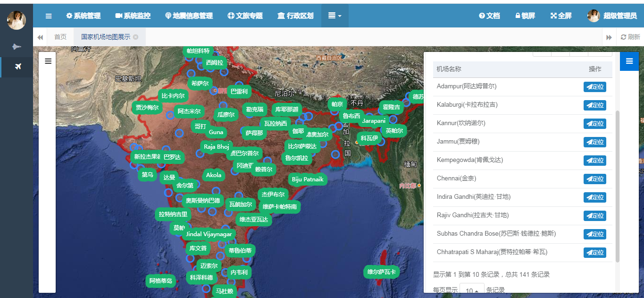Click the profile avatar in the left sidebar

pos(17,20)
